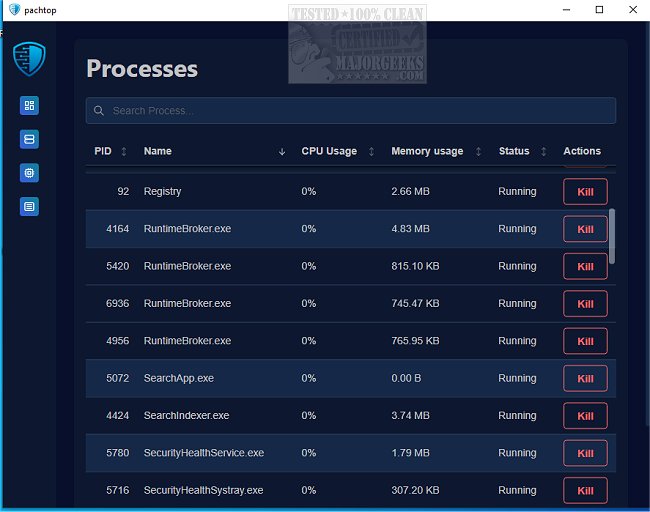This screenshot has width=650, height=512.
Task: Click memory value 815.10 KB
Action: (415, 266)
